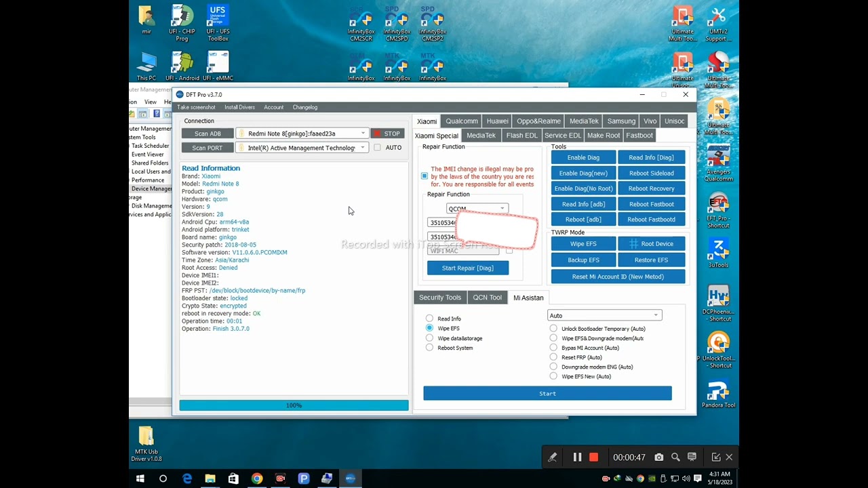Select the Read Info radio button
Screen dimensions: 868x488
(429, 319)
